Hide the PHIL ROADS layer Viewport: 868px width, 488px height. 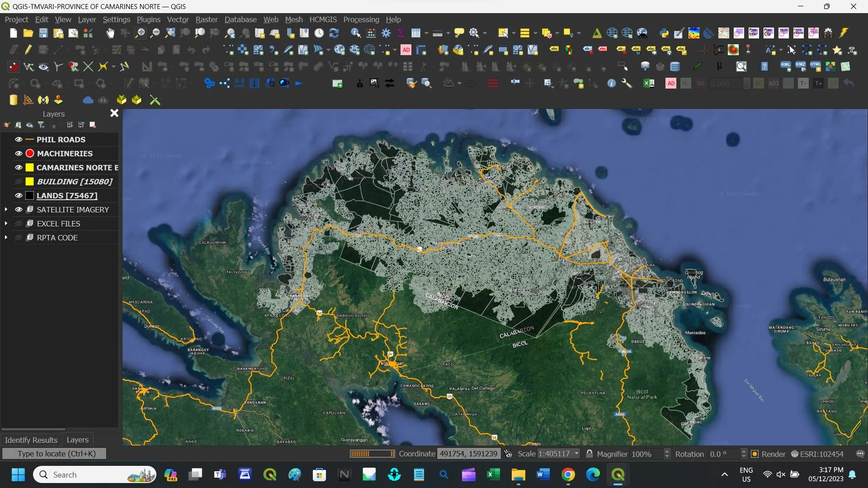[19, 140]
